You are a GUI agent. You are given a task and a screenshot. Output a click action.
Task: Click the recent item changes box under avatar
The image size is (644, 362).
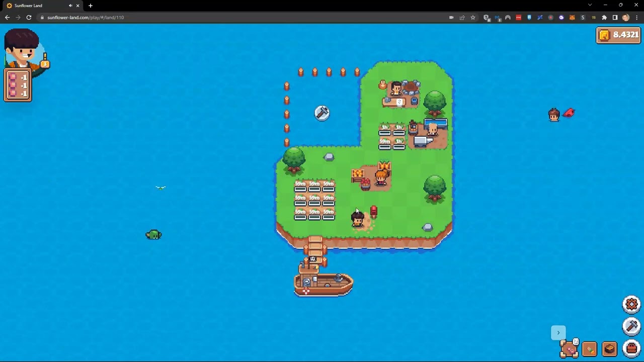click(x=18, y=85)
